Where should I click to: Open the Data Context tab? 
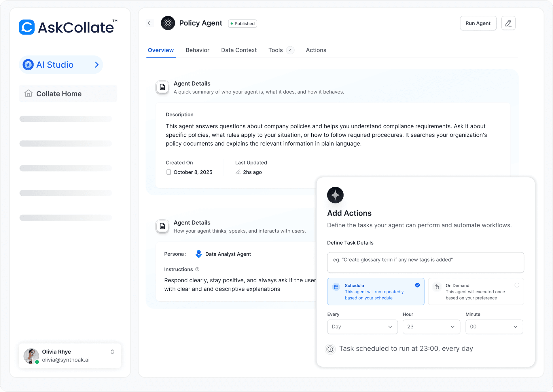point(239,50)
